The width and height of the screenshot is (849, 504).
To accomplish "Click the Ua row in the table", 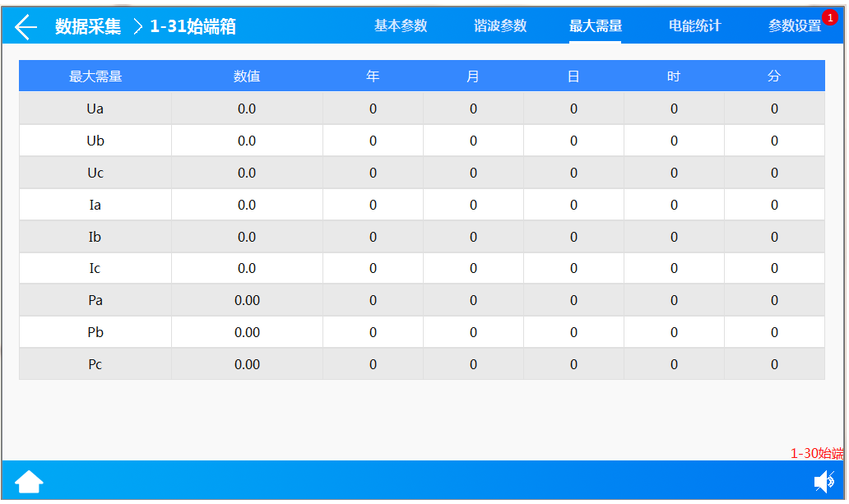I will click(95, 109).
